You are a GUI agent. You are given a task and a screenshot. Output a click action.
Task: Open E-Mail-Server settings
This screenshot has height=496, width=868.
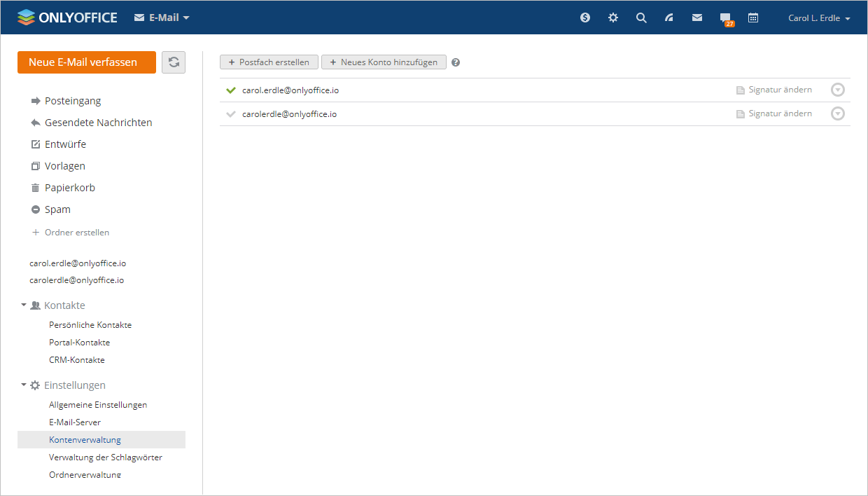(75, 422)
